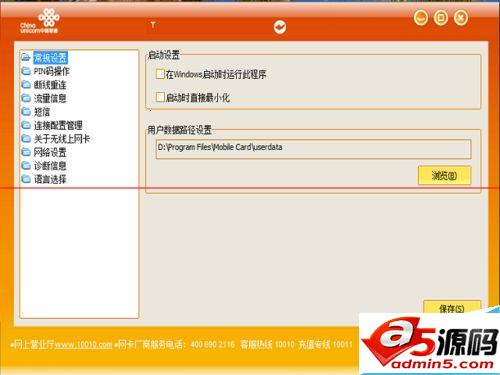Open 网络设置 page
Image resolution: width=500 pixels, height=375 pixels.
[50, 152]
